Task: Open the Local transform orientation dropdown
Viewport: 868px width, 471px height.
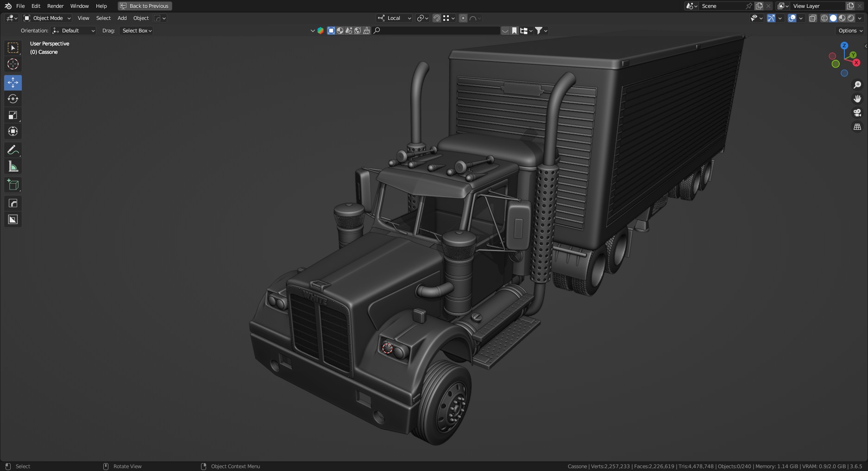Action: pos(395,18)
